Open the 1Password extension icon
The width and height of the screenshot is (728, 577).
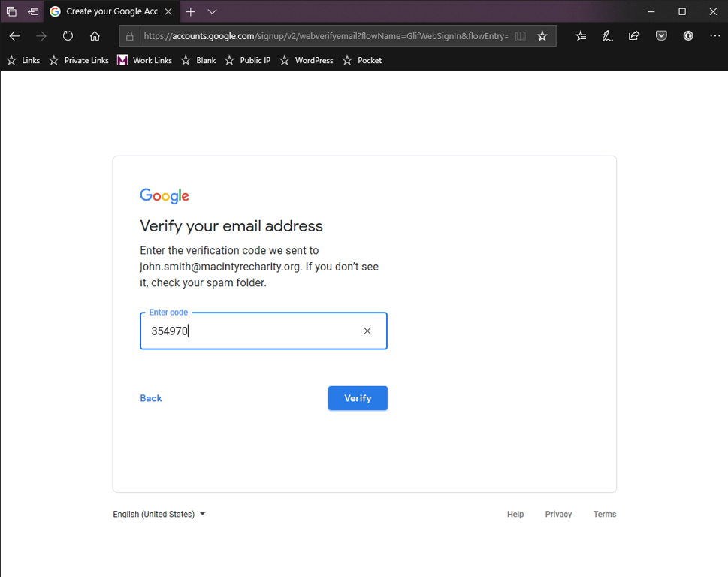point(688,35)
